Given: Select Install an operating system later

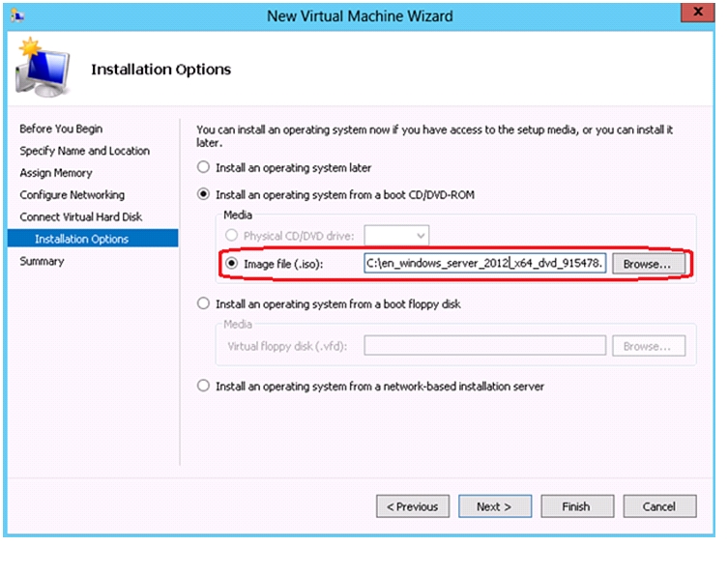Looking at the screenshot, I should coord(203,167).
